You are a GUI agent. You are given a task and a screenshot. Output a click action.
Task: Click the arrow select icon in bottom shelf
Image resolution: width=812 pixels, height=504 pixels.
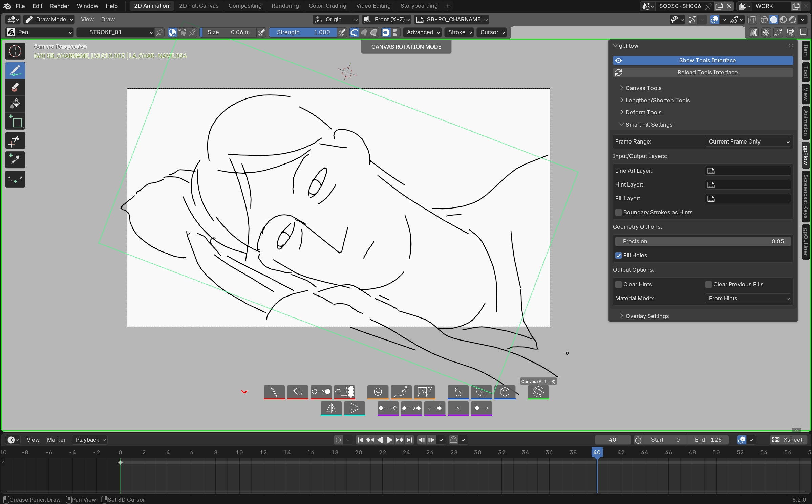click(458, 392)
